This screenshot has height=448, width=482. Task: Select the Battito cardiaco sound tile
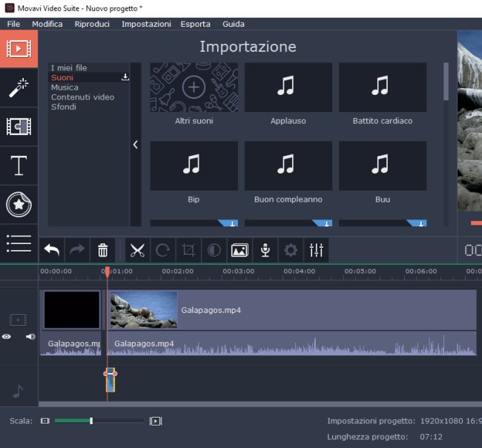383,88
